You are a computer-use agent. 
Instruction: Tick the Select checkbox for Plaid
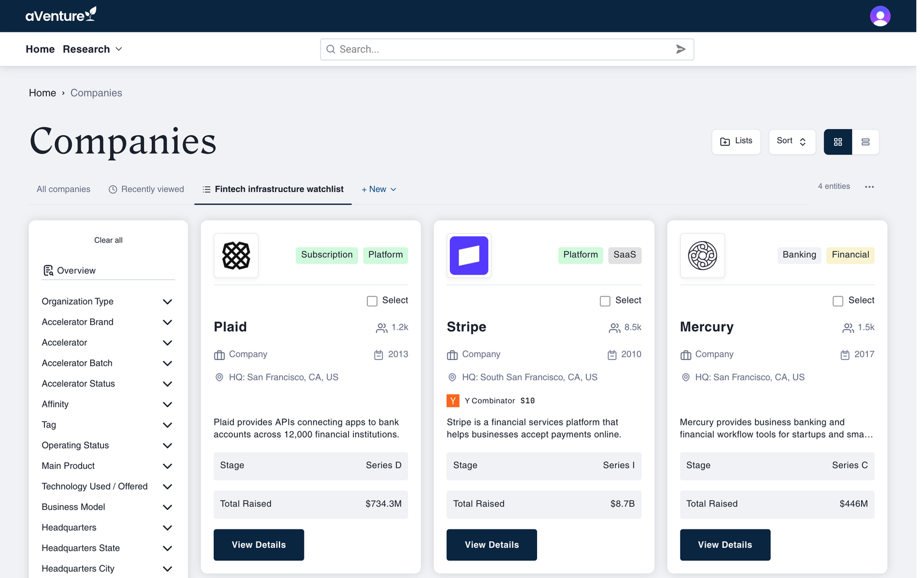(x=372, y=301)
